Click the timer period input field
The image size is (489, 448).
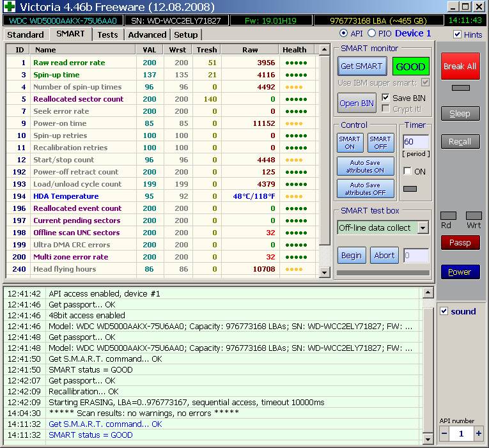click(x=416, y=141)
